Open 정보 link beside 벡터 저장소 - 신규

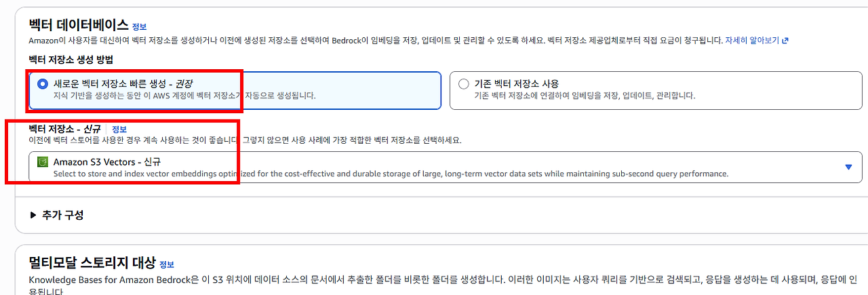[x=119, y=129]
